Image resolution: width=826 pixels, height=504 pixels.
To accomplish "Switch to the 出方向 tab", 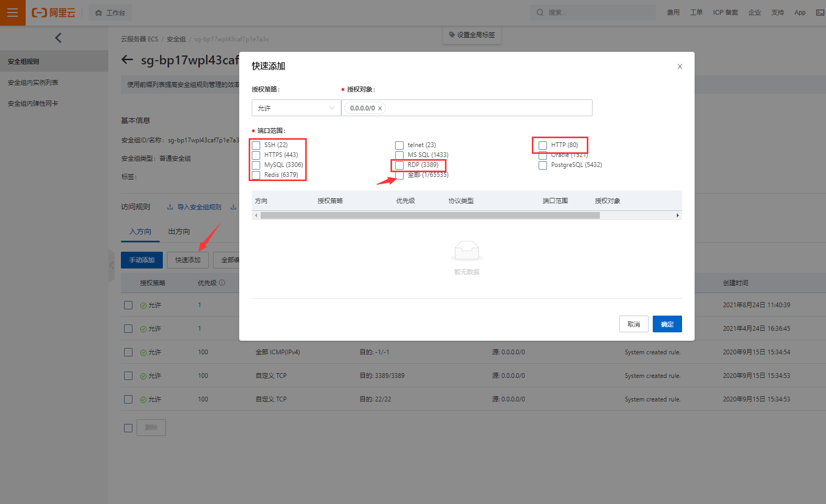I will [x=179, y=231].
